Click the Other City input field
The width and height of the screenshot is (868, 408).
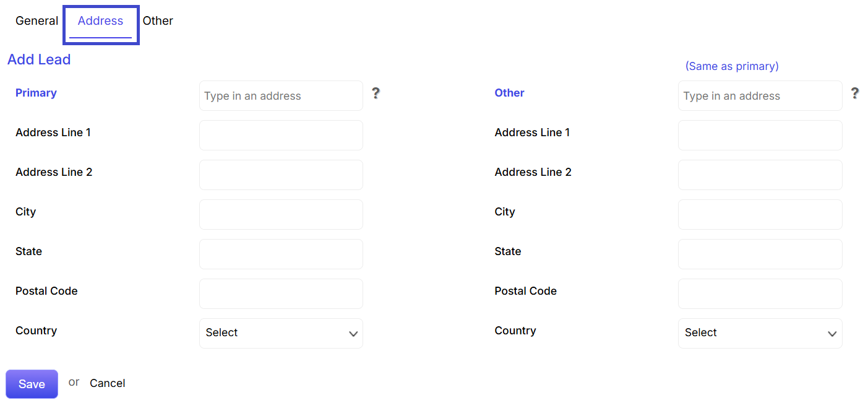[760, 214]
